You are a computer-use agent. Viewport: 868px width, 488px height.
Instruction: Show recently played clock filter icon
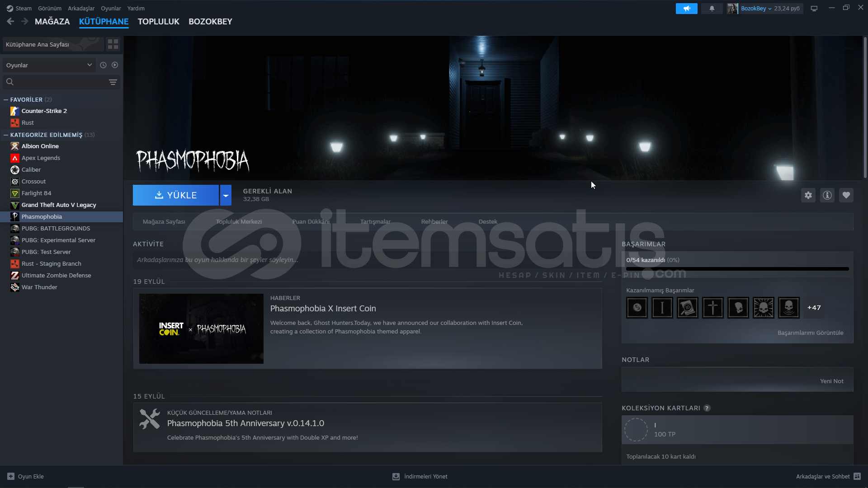(x=103, y=65)
